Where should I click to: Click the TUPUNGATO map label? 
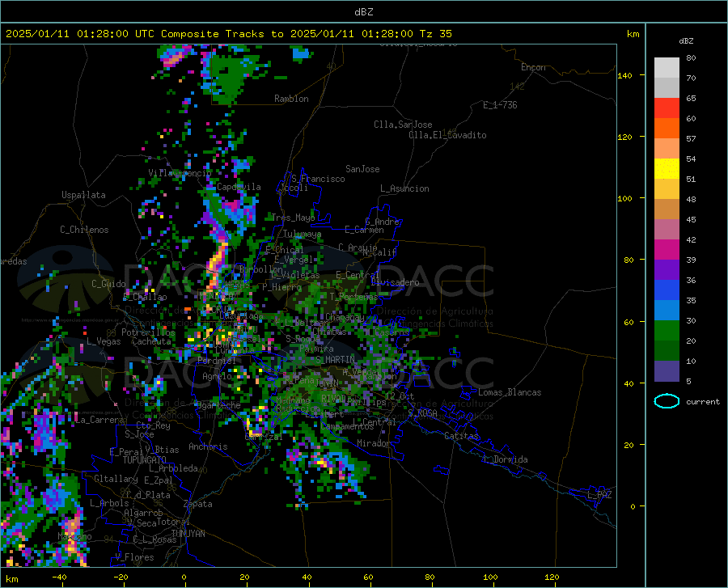point(144,460)
